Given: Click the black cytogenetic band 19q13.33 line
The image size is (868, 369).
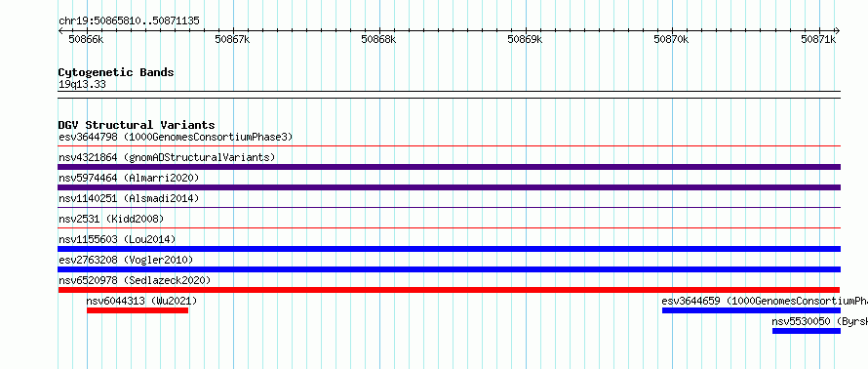Looking at the screenshot, I should (x=450, y=95).
